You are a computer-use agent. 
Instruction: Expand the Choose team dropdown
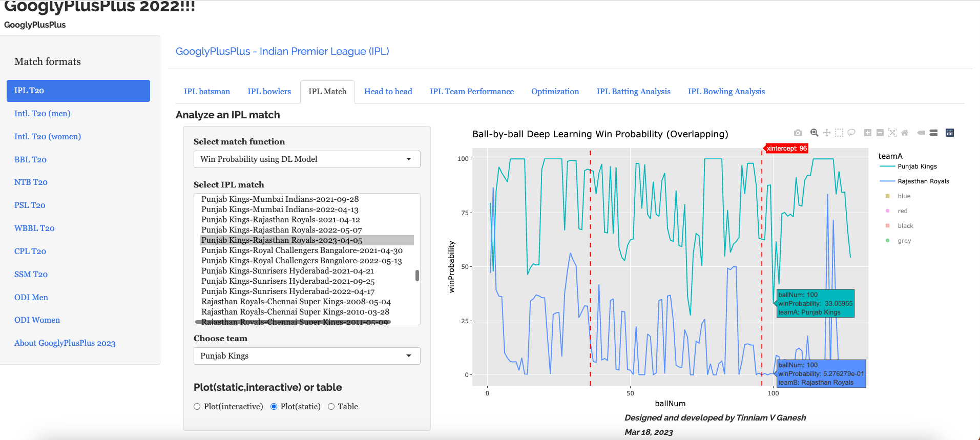point(306,356)
